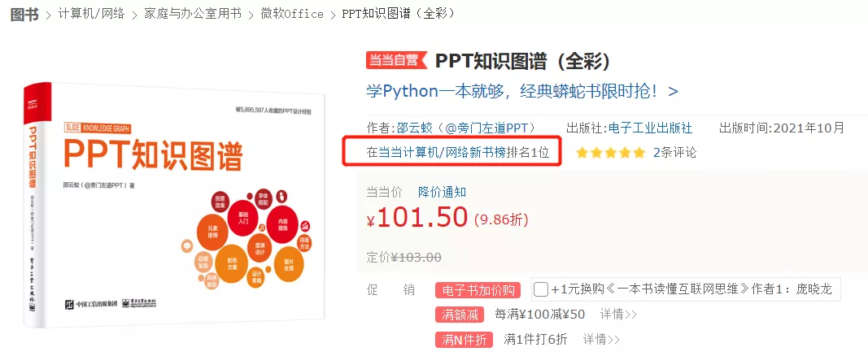Open the 2条评论 reviews link
Screen dimensions: 868x356
pos(674,153)
